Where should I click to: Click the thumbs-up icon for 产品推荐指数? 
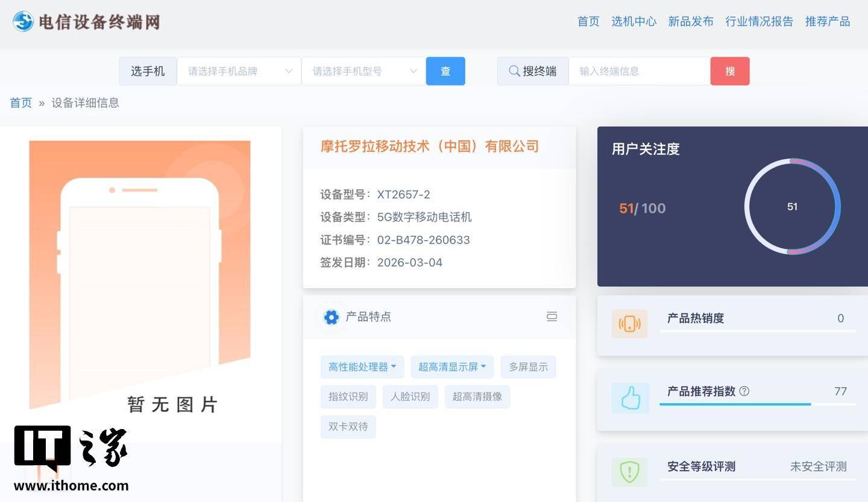[x=630, y=398]
